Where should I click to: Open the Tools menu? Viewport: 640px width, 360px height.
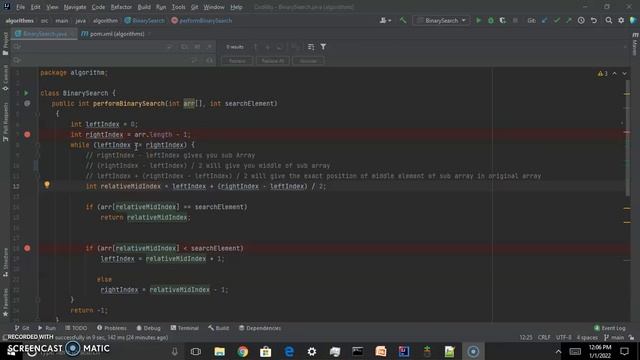178,7
